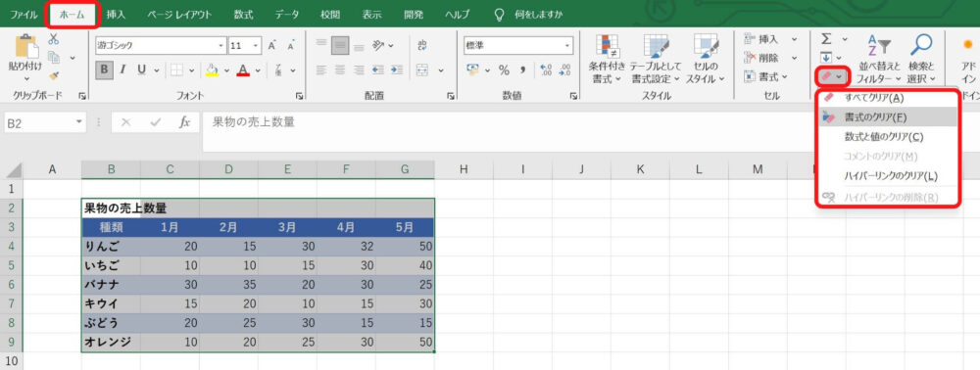Click the phonetic guide (furigana) icon
The height and width of the screenshot is (370, 980).
(277, 69)
